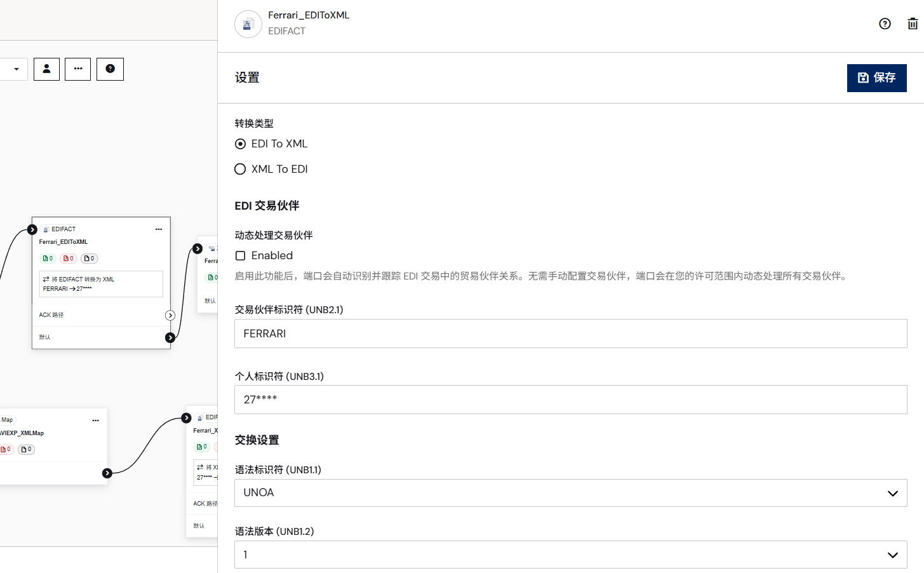Click the EDIFACT connector icon in the panel header
This screenshot has height=573, width=924.
[248, 24]
